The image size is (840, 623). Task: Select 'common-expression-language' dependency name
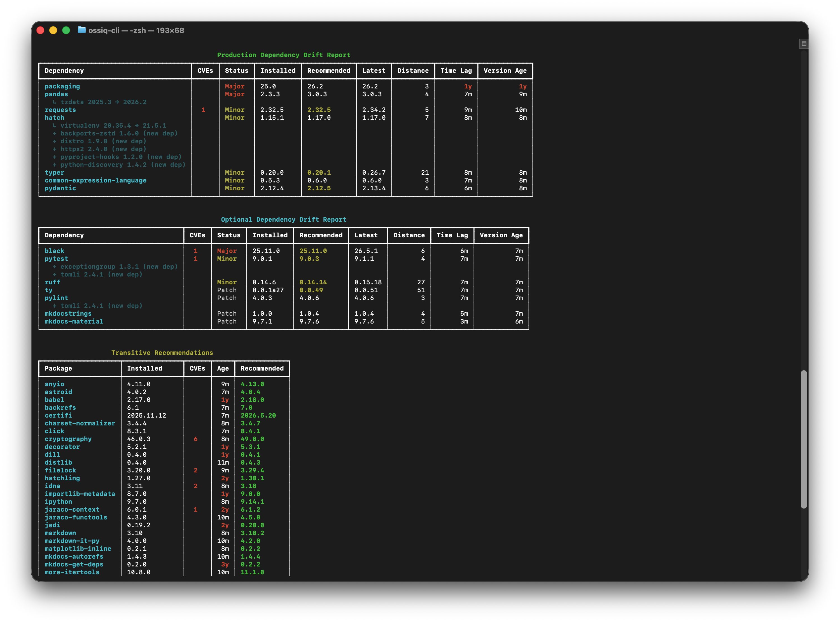[95, 180]
